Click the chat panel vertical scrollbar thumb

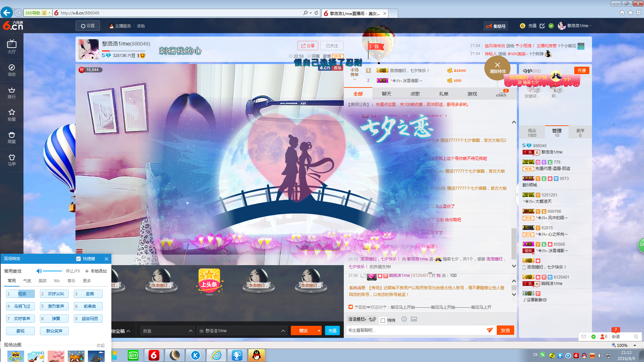tap(514, 244)
